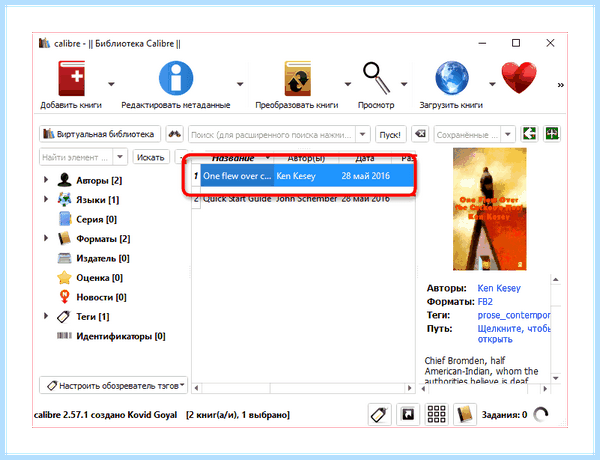The height and width of the screenshot is (460, 600).
Task: Open the Найти элемент dropdown arrow
Action: point(120,157)
